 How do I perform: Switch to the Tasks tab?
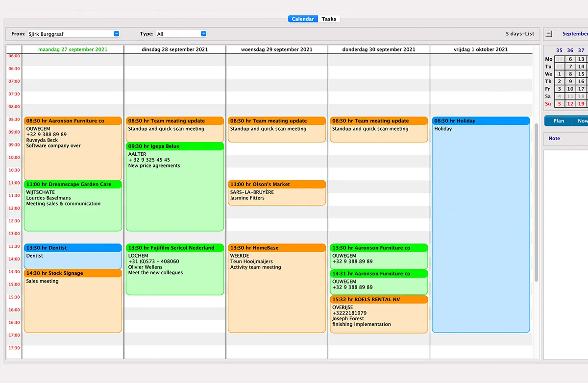[x=329, y=19]
